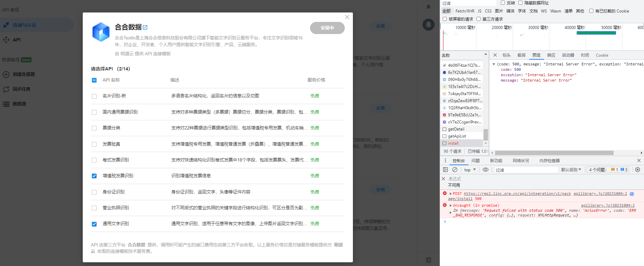Image resolution: width=644 pixels, height=266 pixels.
Task: Select the install request in network list
Action: coord(453,143)
